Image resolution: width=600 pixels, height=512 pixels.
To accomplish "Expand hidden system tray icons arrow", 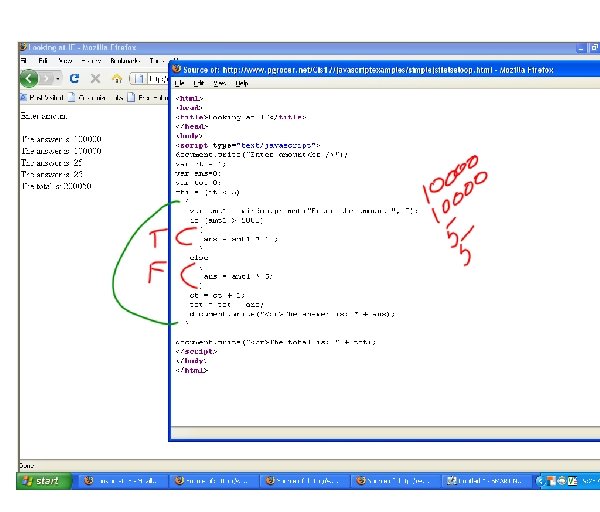I will 541,481.
